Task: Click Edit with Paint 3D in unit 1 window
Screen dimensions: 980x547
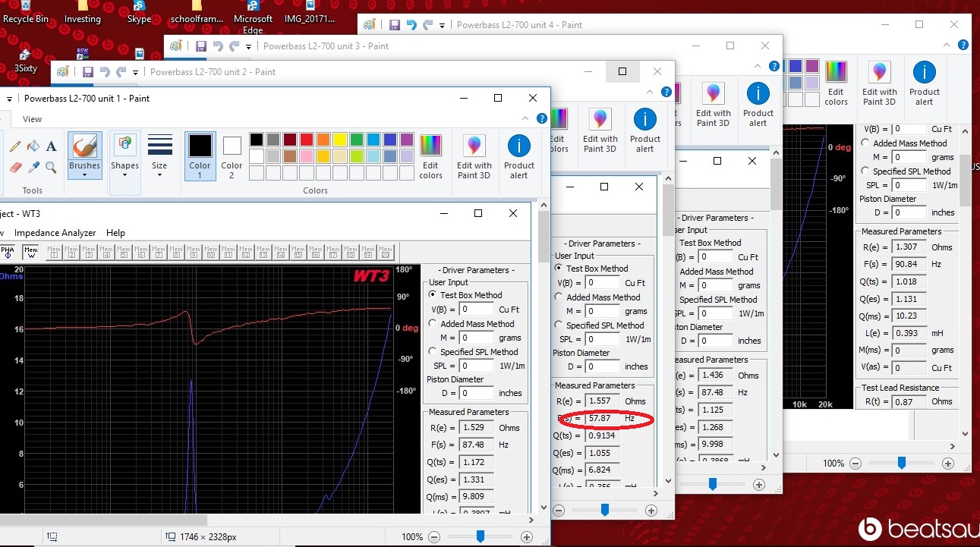Action: (x=474, y=158)
